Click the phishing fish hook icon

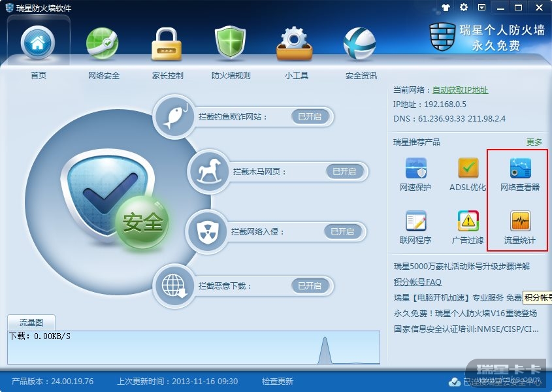[x=174, y=116]
